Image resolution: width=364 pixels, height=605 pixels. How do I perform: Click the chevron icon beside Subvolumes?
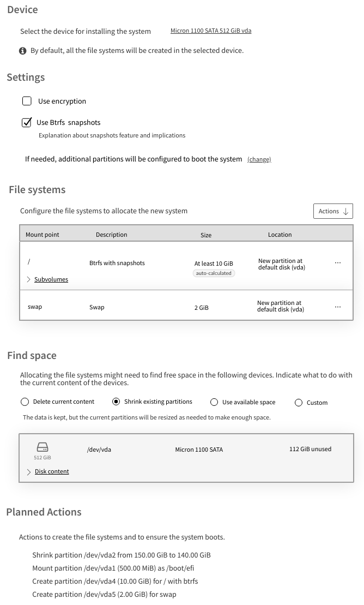29,279
